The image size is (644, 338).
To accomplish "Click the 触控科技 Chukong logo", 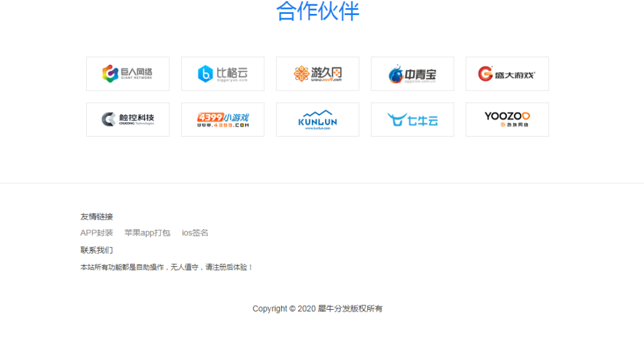I will click(128, 120).
